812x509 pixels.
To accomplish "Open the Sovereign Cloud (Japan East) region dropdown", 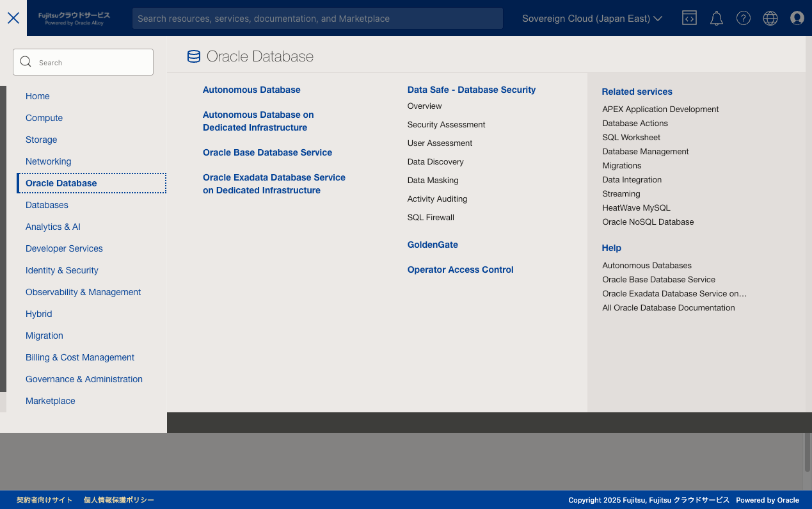I will [x=591, y=19].
